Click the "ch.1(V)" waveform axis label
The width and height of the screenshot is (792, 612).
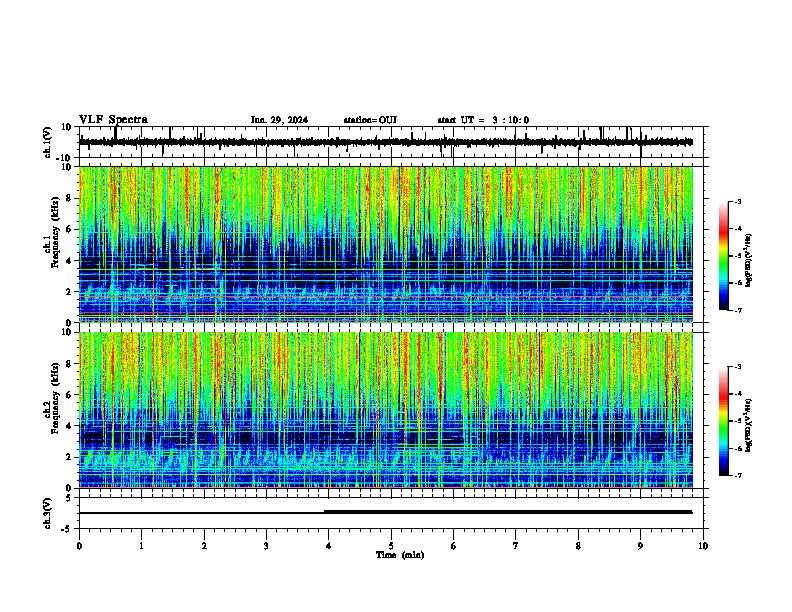pyautogui.click(x=48, y=142)
